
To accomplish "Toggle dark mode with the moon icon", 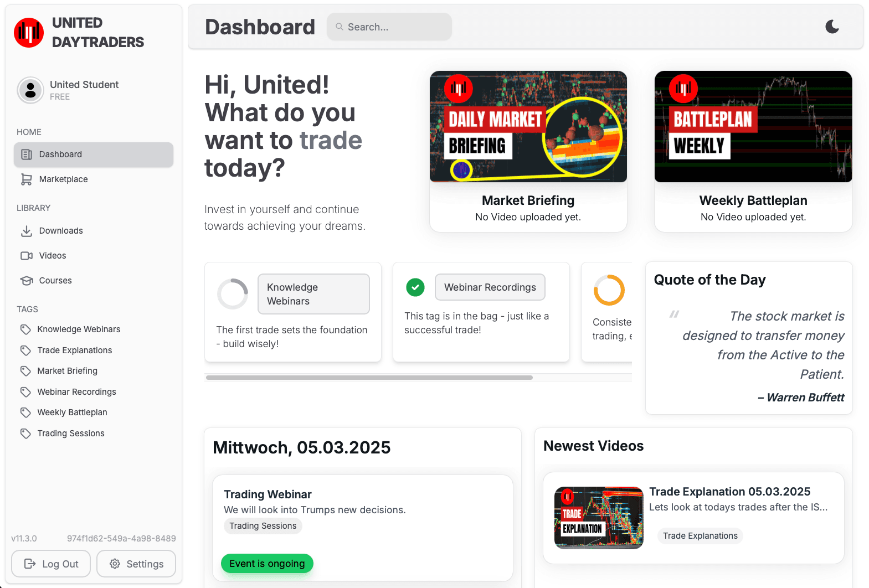I will click(832, 27).
